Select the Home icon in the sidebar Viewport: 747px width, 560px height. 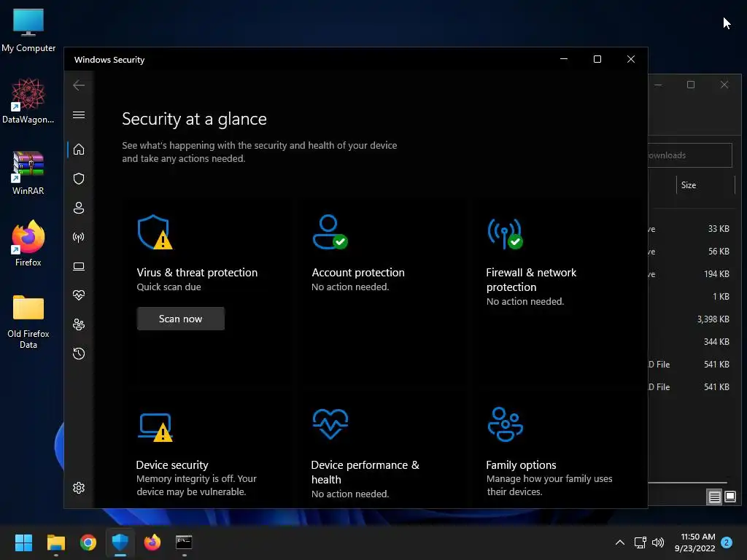79,149
